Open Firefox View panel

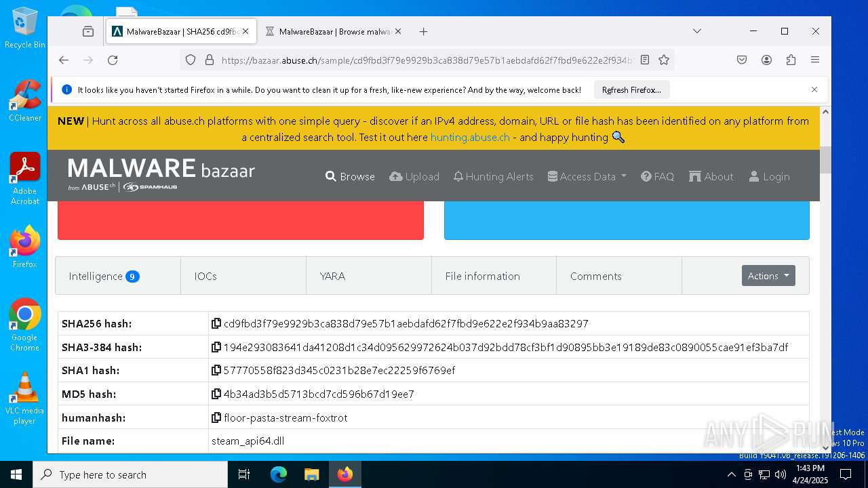click(88, 31)
